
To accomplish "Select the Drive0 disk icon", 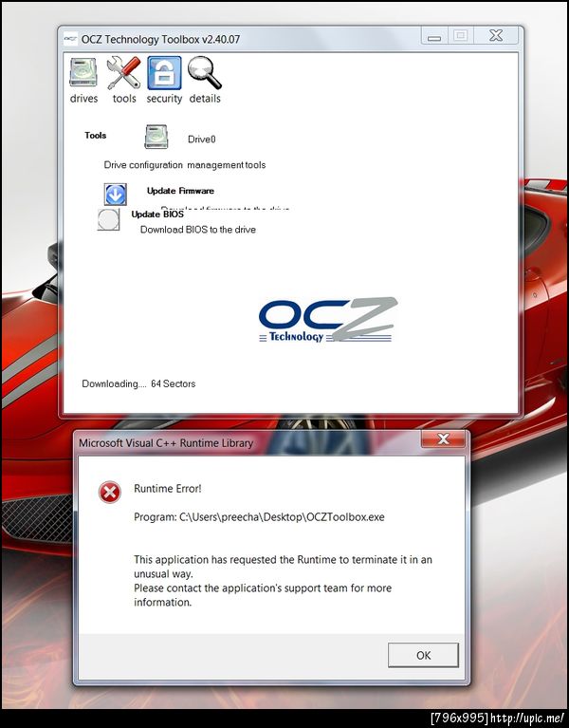I will pyautogui.click(x=156, y=137).
